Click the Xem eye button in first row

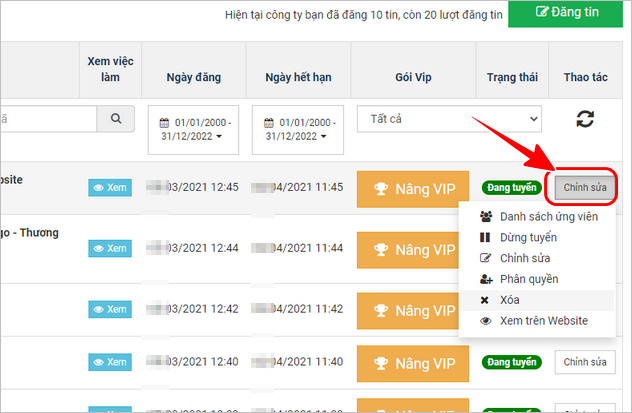[110, 187]
